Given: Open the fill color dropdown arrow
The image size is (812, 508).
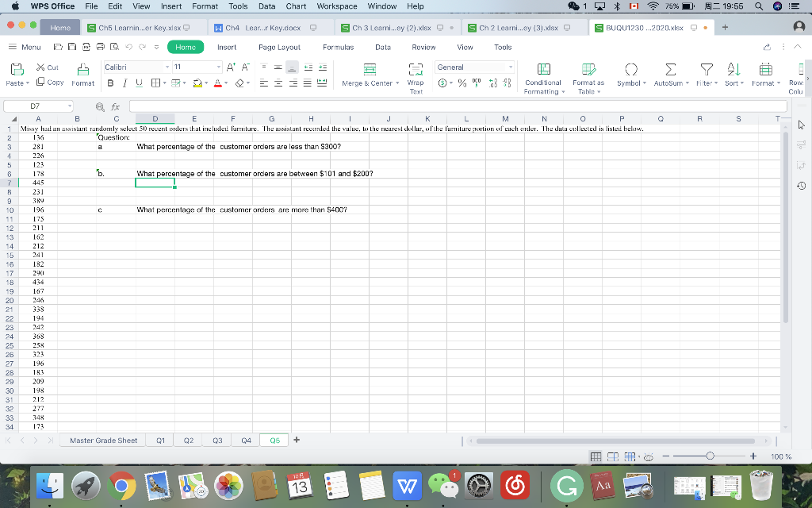Looking at the screenshot, I should point(205,83).
